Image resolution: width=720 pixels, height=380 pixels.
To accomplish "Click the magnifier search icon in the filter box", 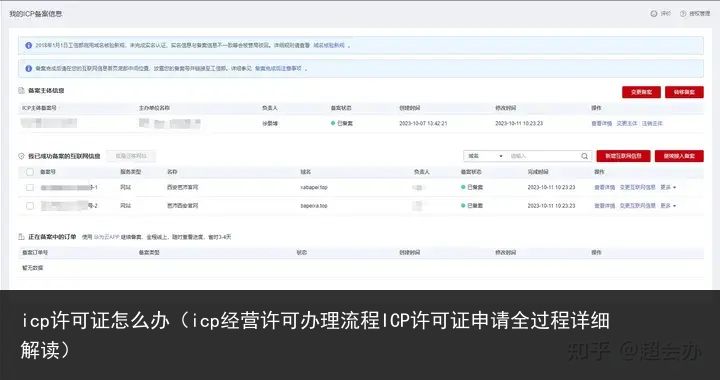I will tap(585, 156).
